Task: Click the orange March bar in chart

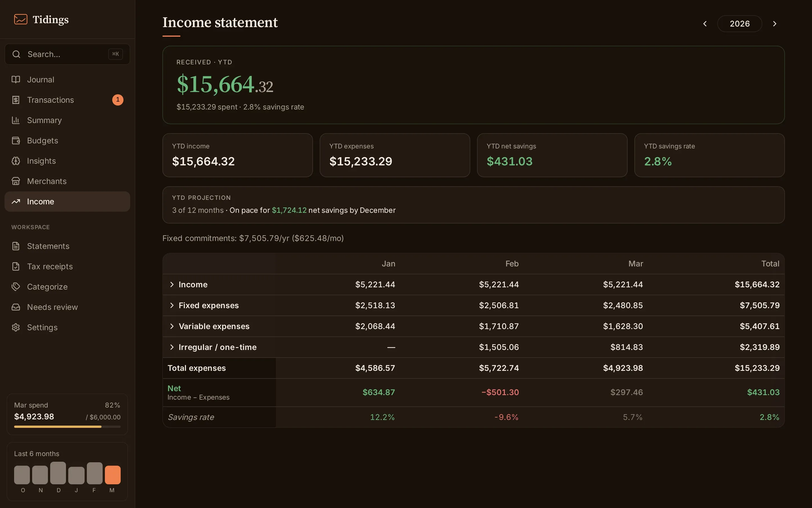Action: click(112, 475)
